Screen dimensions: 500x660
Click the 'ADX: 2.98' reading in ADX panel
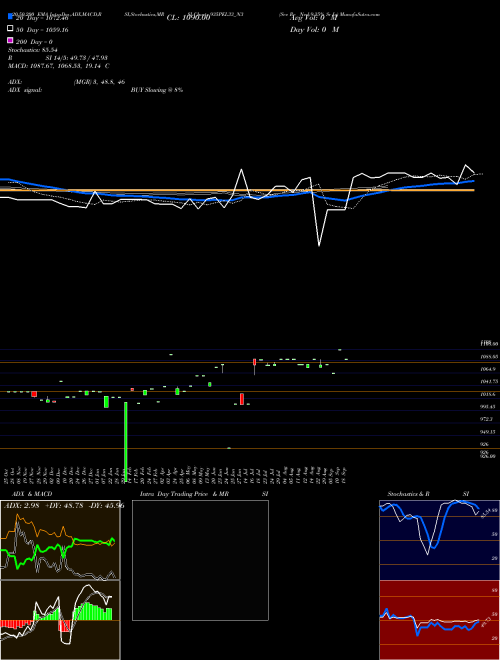click(x=21, y=506)
